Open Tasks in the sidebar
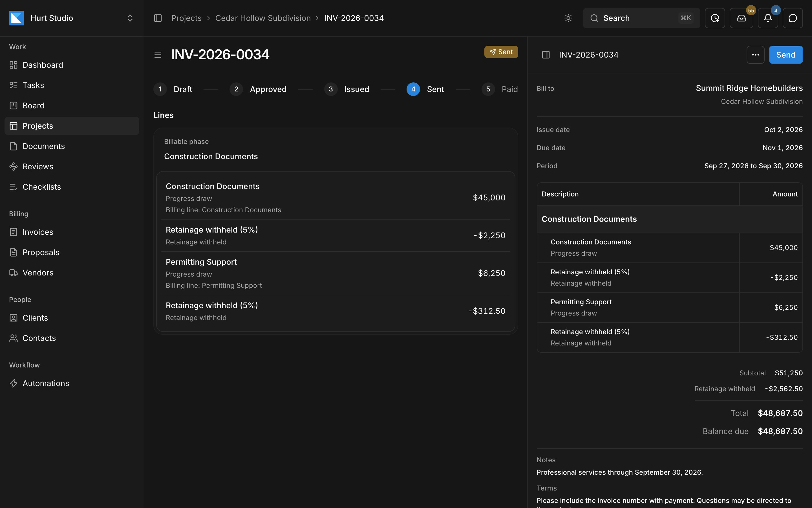Screen dimensions: 812x508 pyautogui.click(x=72, y=85)
